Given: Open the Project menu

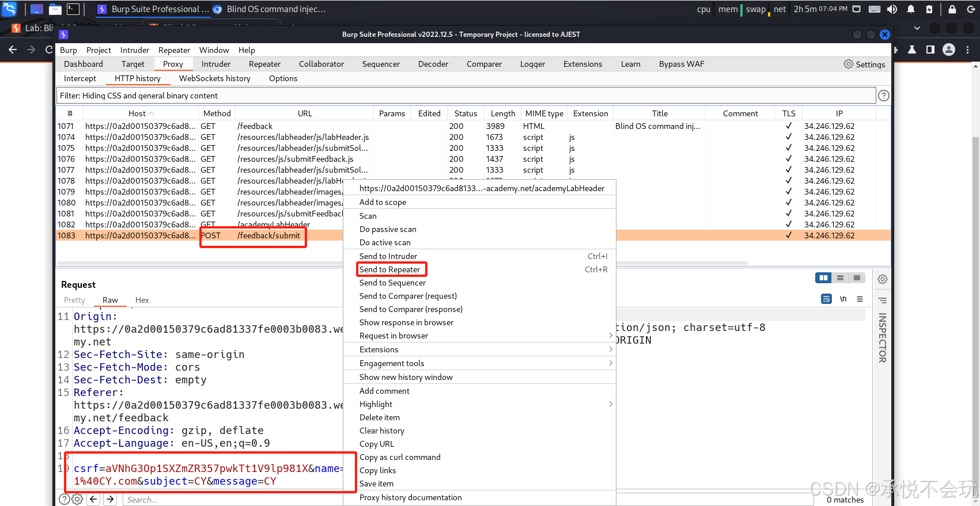Looking at the screenshot, I should 99,50.
